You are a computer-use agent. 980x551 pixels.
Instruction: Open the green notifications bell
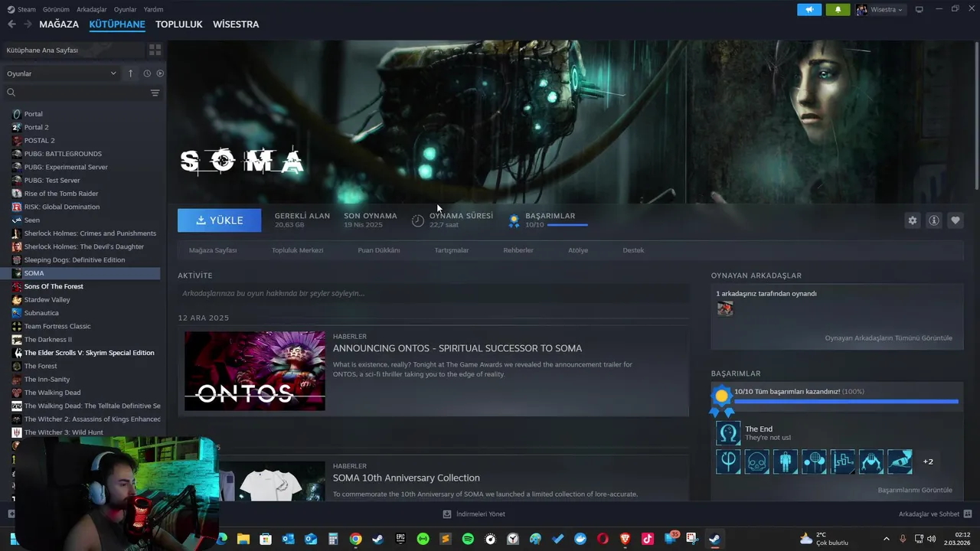pyautogui.click(x=838, y=9)
